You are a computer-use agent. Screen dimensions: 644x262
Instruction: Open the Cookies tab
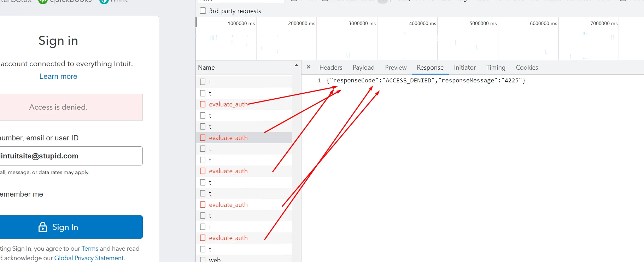pos(527,67)
